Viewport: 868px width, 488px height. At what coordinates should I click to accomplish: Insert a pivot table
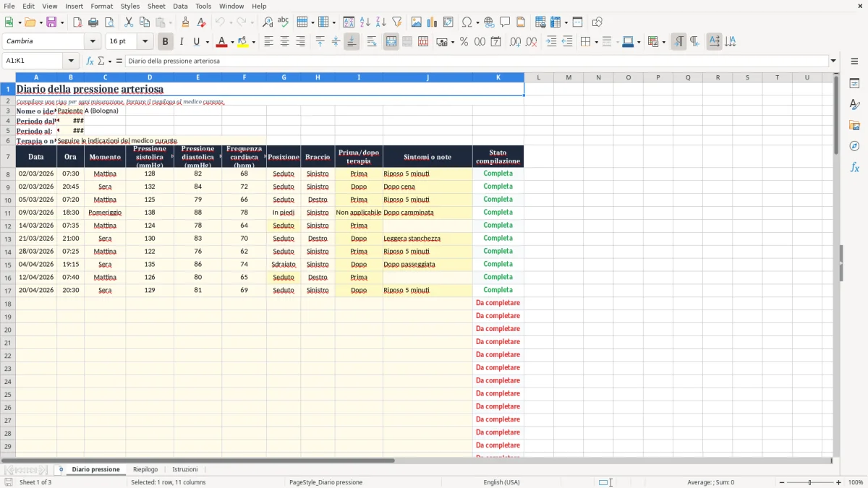448,22
